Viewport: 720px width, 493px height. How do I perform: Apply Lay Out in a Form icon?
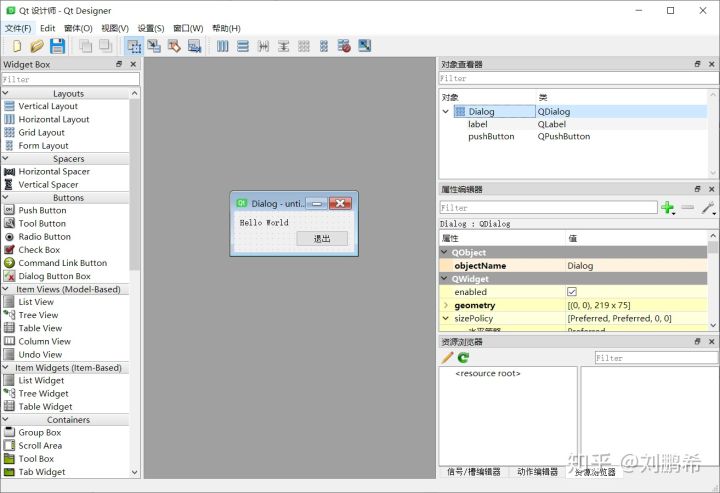coord(324,46)
